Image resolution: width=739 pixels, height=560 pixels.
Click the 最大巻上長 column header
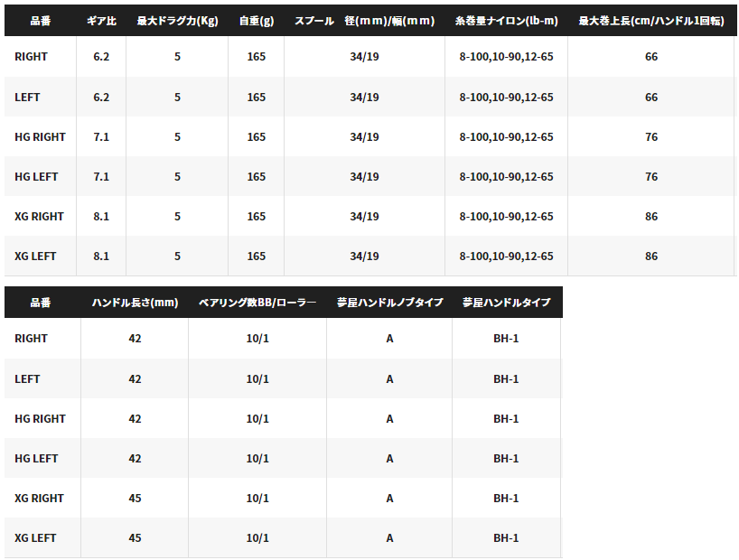click(651, 21)
